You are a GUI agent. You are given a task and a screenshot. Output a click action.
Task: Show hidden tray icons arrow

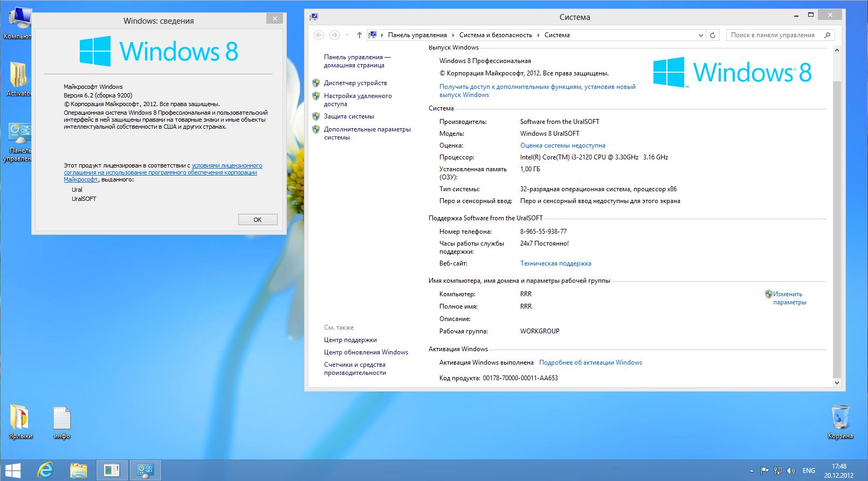[752, 471]
